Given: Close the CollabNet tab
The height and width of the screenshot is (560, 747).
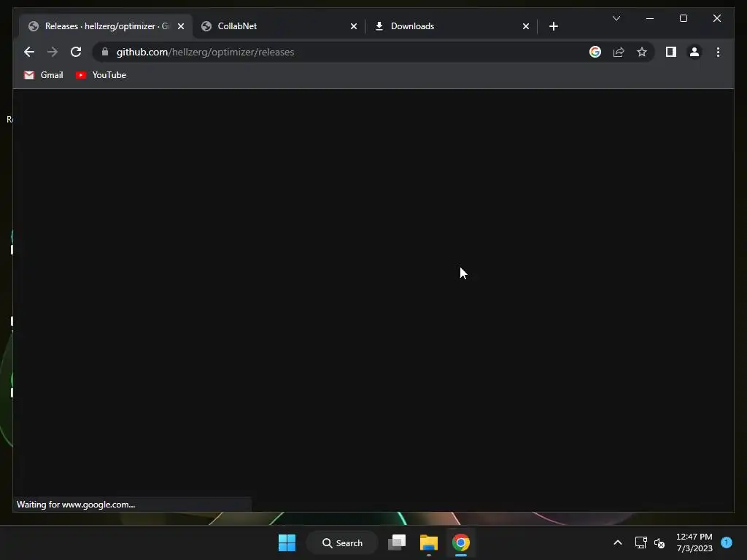Looking at the screenshot, I should coord(354,26).
